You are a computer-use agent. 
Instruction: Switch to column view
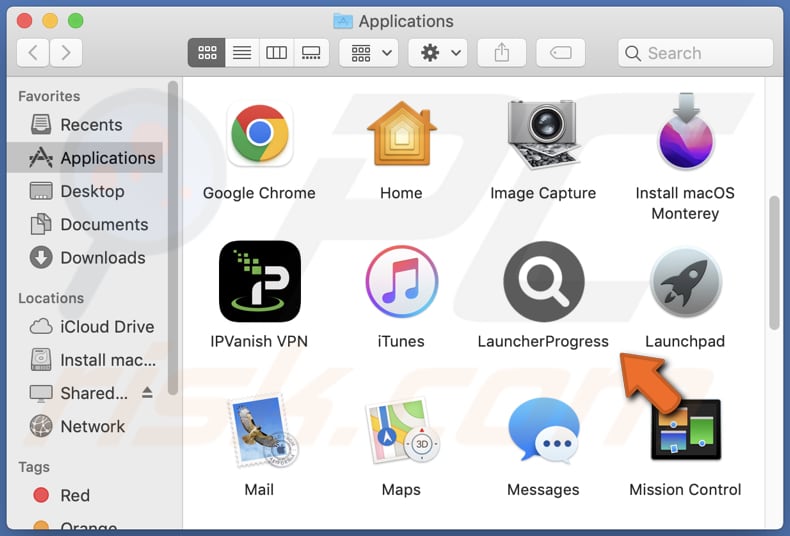click(277, 52)
